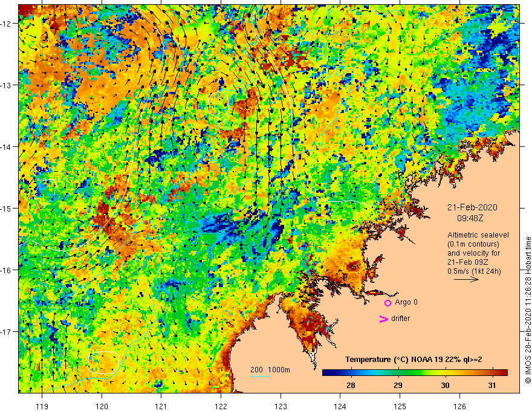Click the '(0.1m contours)' caption line
This screenshot has width=532, height=411.
(473, 244)
